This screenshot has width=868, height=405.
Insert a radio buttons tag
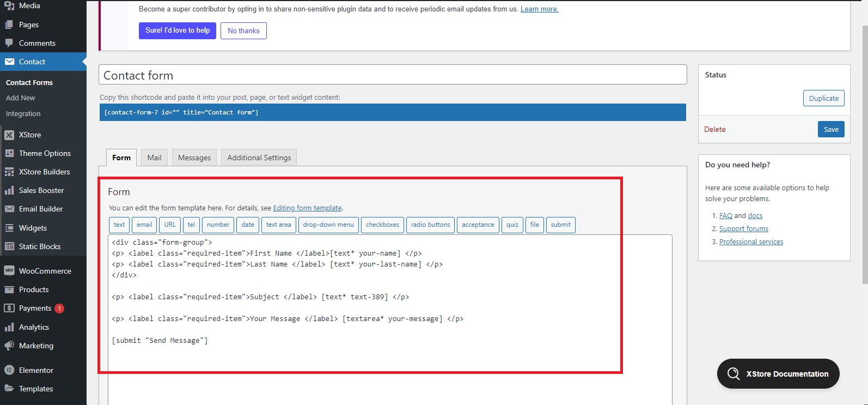coord(430,225)
